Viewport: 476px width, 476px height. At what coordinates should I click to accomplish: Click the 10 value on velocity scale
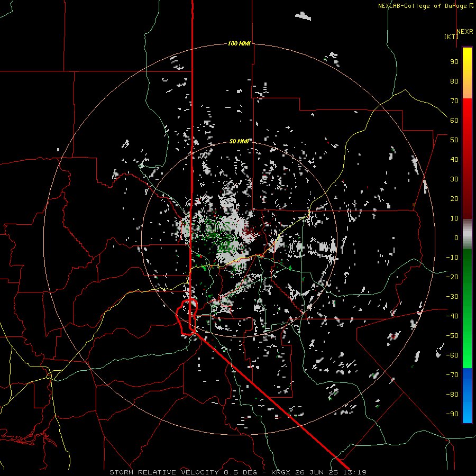coord(454,218)
